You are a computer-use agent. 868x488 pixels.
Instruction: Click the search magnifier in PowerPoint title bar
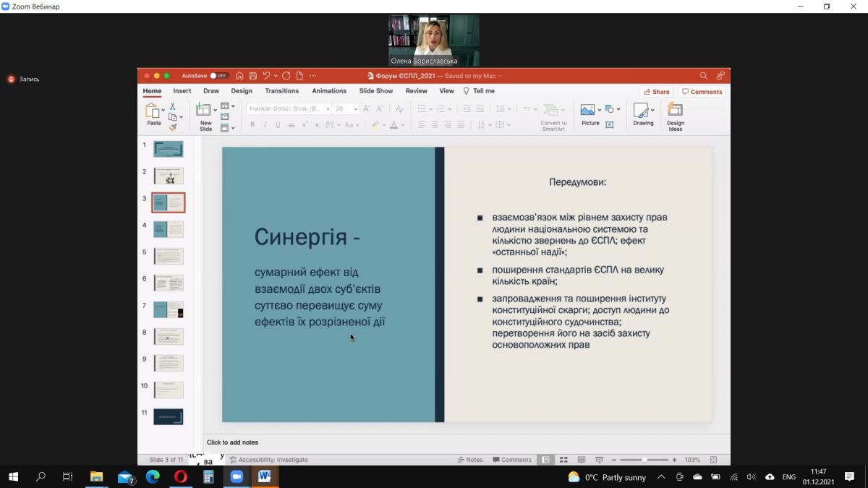coord(703,76)
